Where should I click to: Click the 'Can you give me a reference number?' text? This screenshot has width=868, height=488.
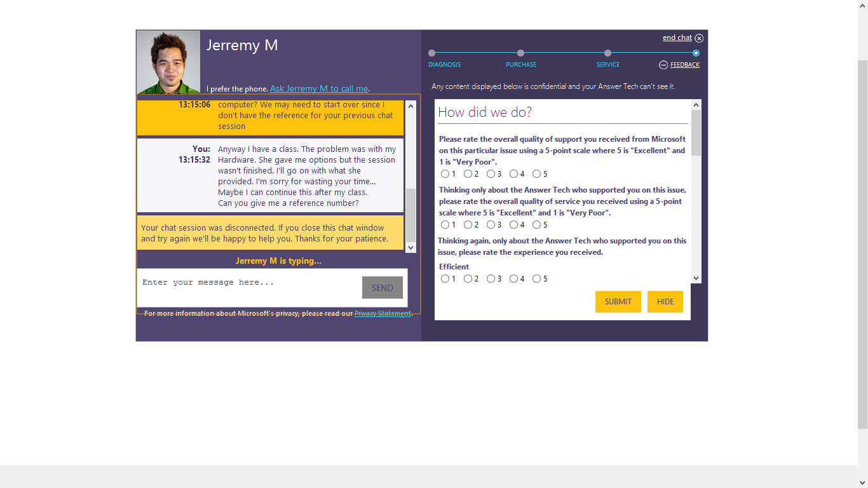(288, 203)
